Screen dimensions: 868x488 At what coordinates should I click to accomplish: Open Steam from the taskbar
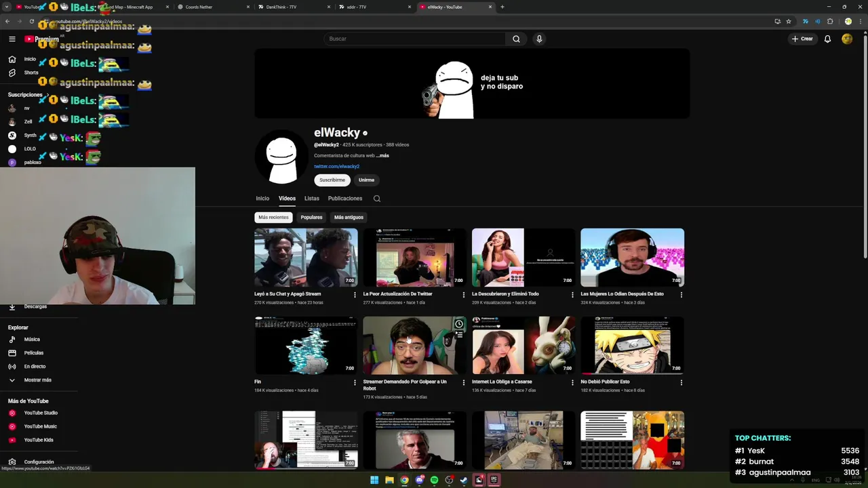click(464, 480)
